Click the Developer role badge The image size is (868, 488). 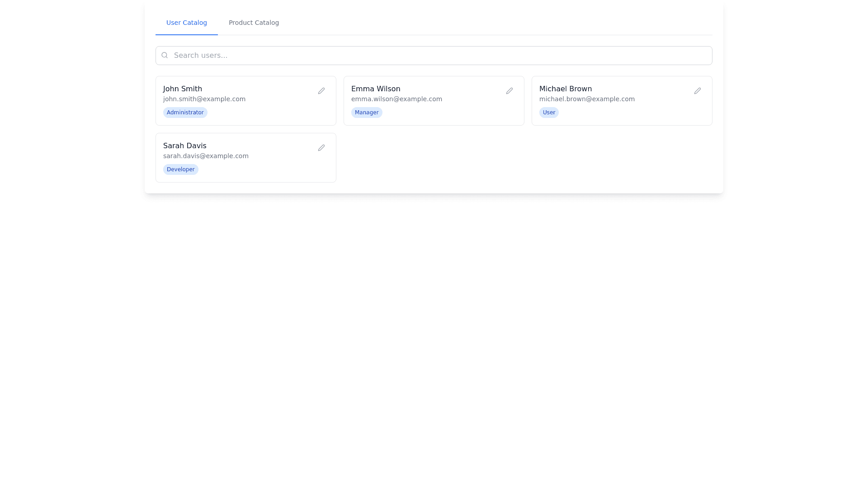click(180, 169)
